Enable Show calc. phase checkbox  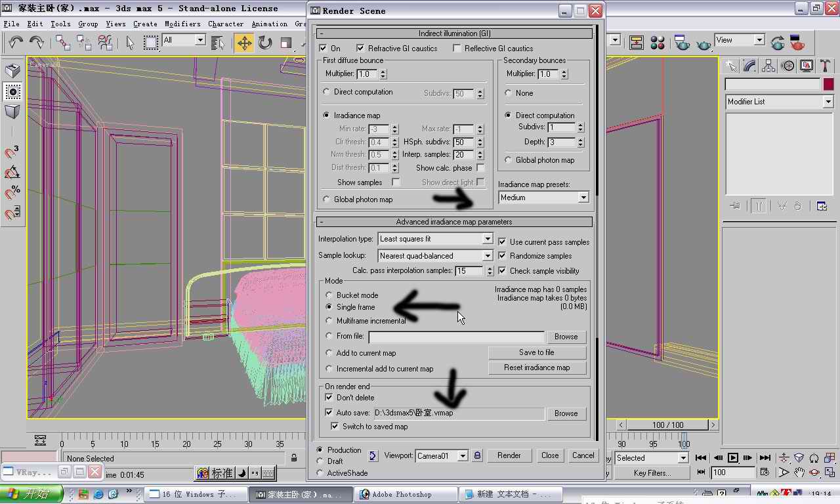coord(480,168)
